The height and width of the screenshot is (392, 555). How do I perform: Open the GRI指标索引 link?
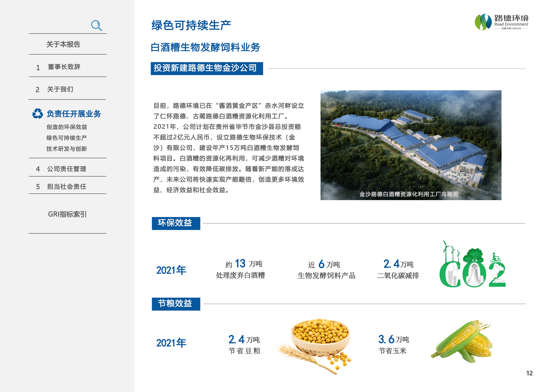pyautogui.click(x=67, y=214)
